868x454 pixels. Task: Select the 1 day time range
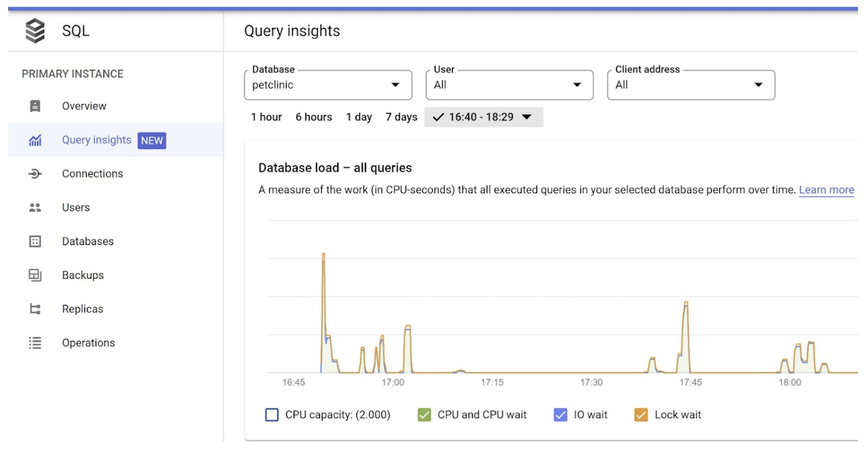pos(359,117)
